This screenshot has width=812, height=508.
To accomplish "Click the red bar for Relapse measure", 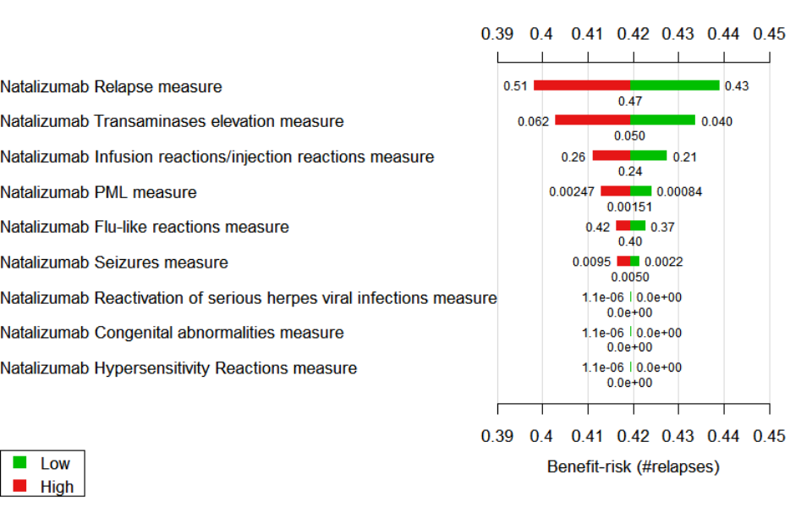I will point(582,86).
